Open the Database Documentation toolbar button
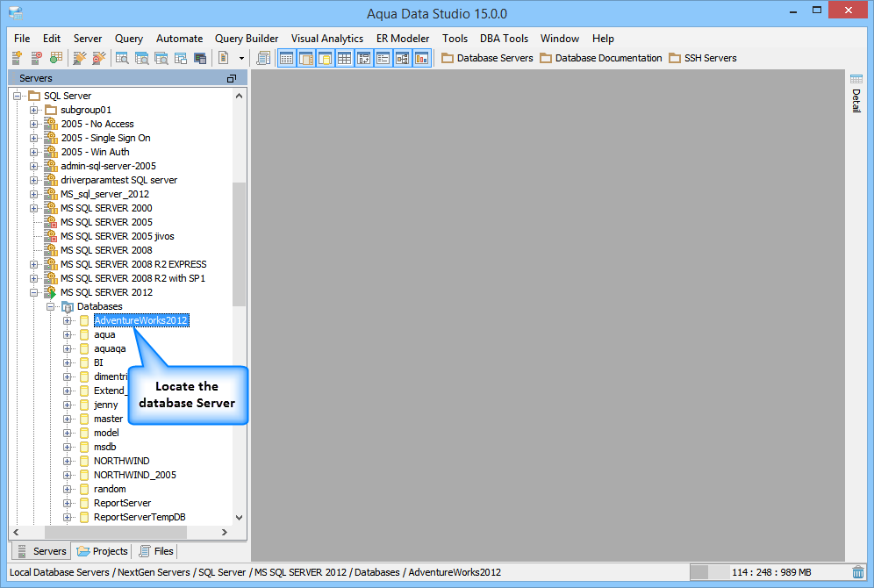The height and width of the screenshot is (588, 874). [601, 58]
